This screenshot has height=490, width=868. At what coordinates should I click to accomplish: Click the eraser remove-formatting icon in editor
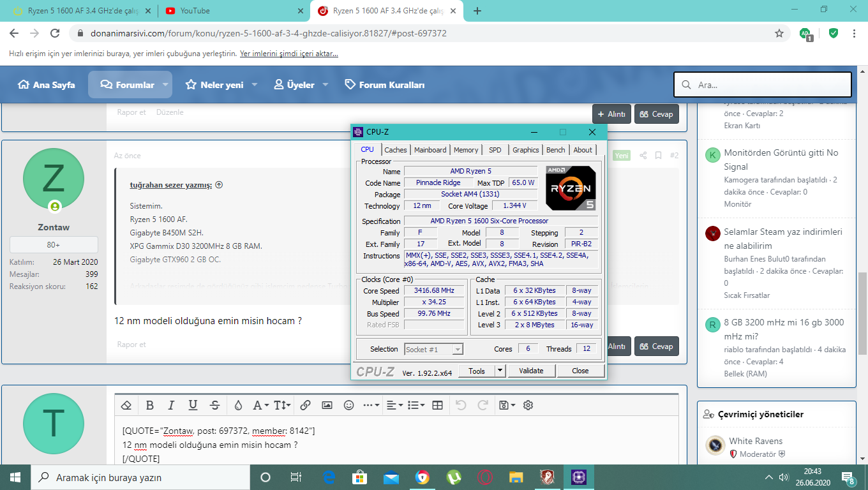[x=126, y=405]
